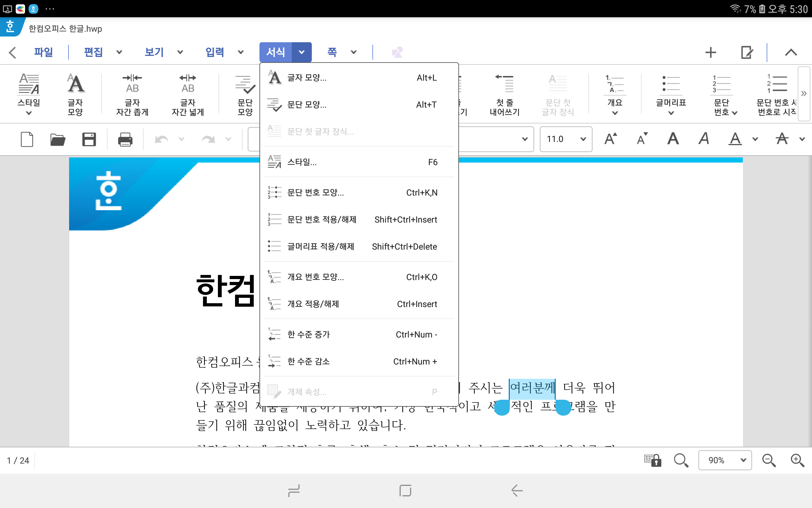Select 문단 모양... menu entry

(x=359, y=104)
